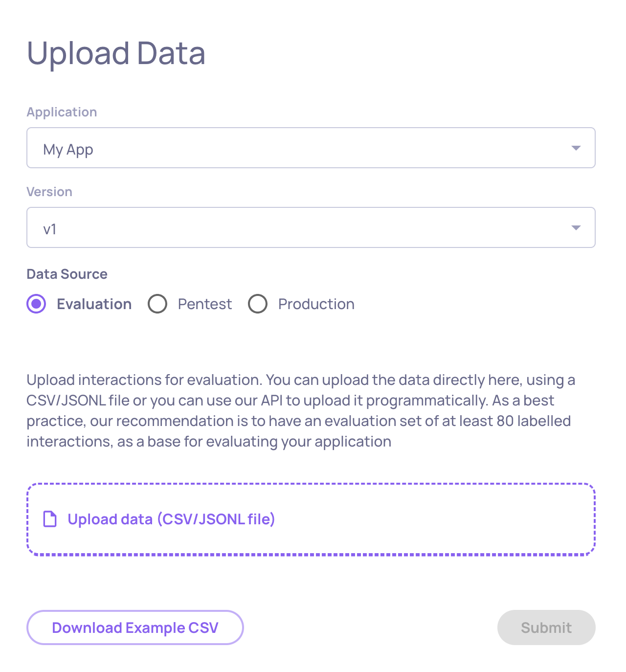Click the file icon in upload area
Image resolution: width=626 pixels, height=672 pixels.
[50, 519]
